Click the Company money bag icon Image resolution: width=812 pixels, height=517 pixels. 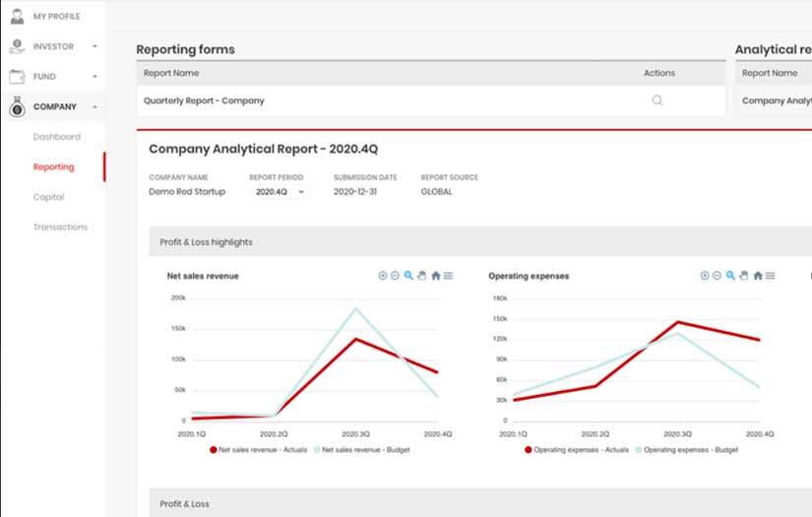(17, 106)
